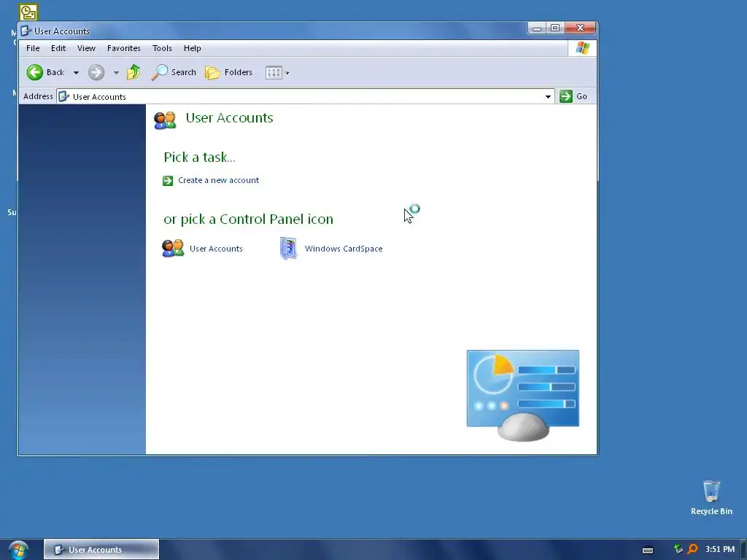Expand the Views dropdown arrow
The image size is (747, 560).
tap(287, 73)
